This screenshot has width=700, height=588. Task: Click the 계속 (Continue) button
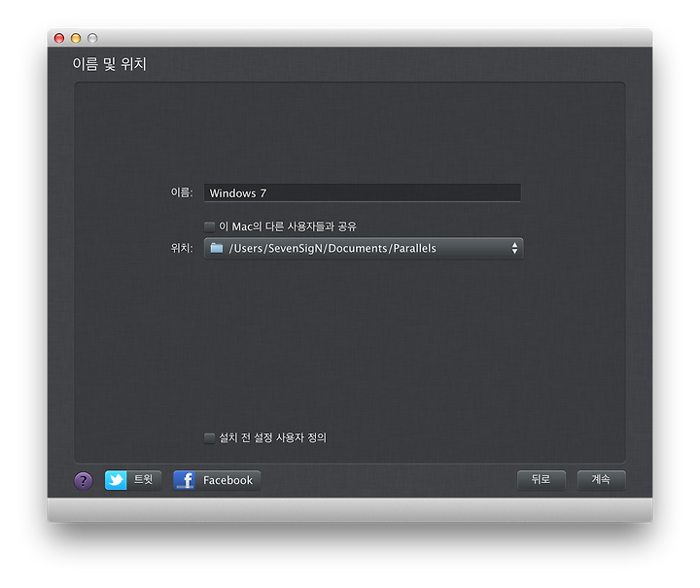(x=601, y=480)
